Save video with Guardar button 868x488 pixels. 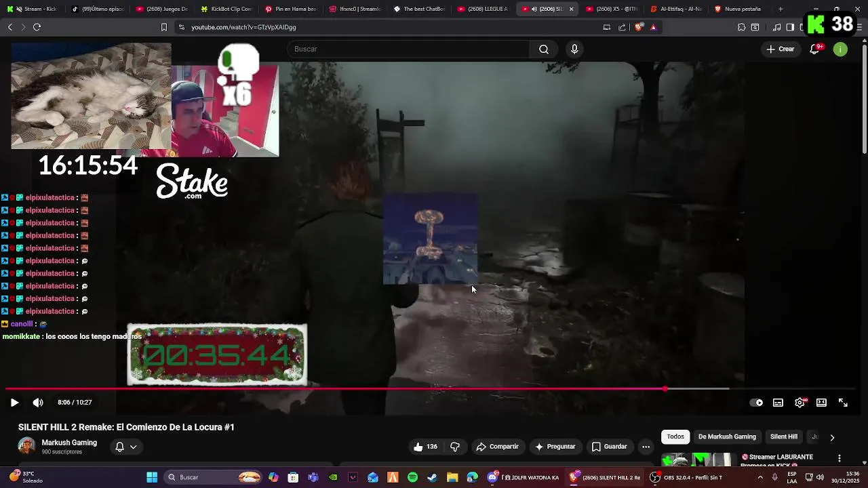(609, 447)
